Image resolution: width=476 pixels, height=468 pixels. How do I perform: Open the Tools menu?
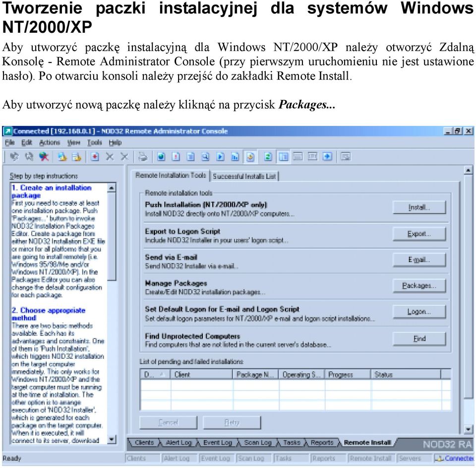95,142
